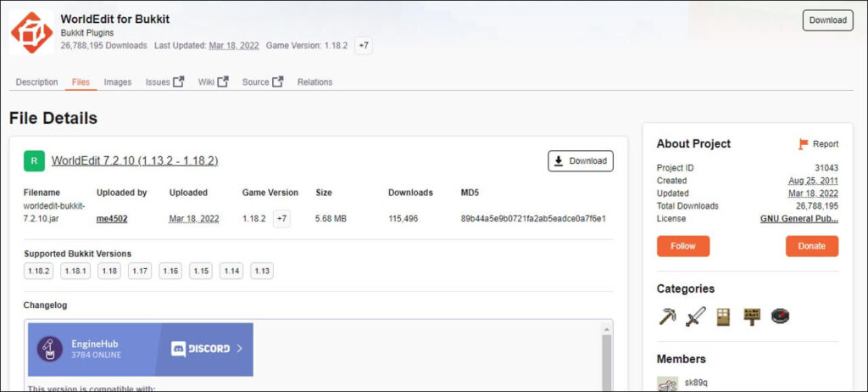Select the 1.16 version tag
868x392 pixels.
(x=170, y=272)
